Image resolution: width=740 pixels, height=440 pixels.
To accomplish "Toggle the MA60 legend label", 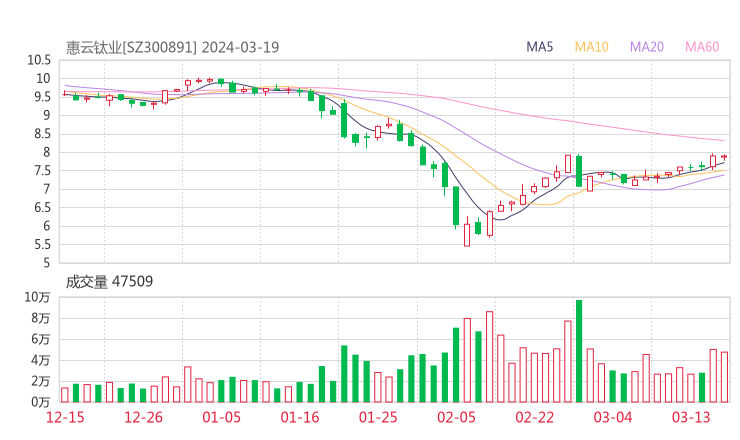I will pos(702,47).
